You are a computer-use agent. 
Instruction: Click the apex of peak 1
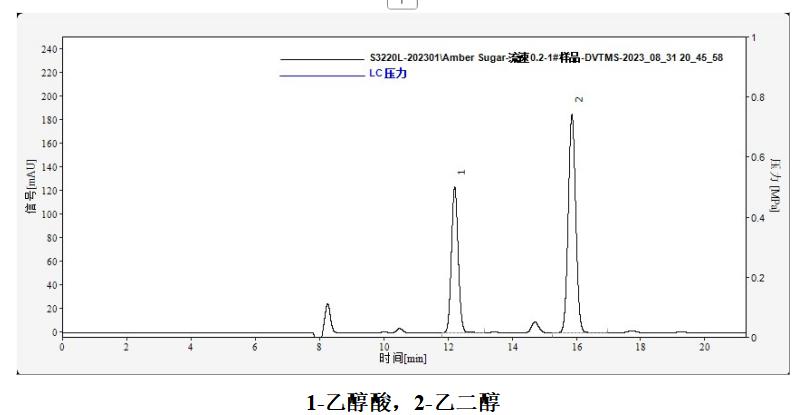pos(454,188)
